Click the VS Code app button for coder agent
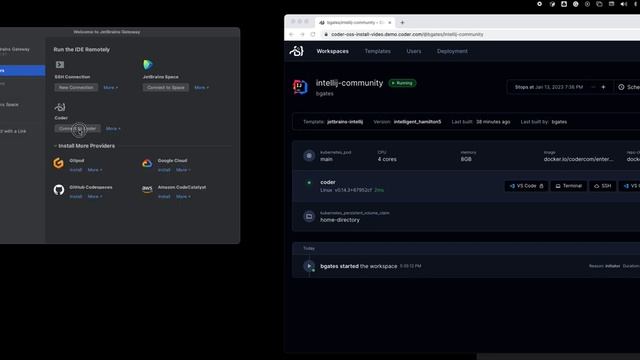640x360 pixels. (x=526, y=186)
